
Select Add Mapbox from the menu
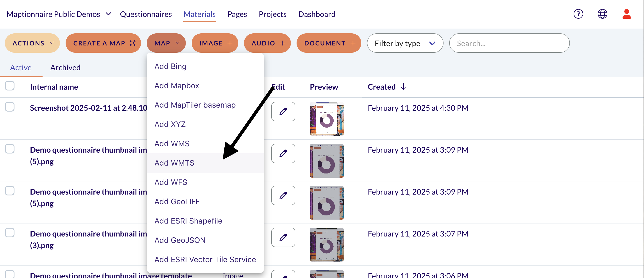[205, 86]
